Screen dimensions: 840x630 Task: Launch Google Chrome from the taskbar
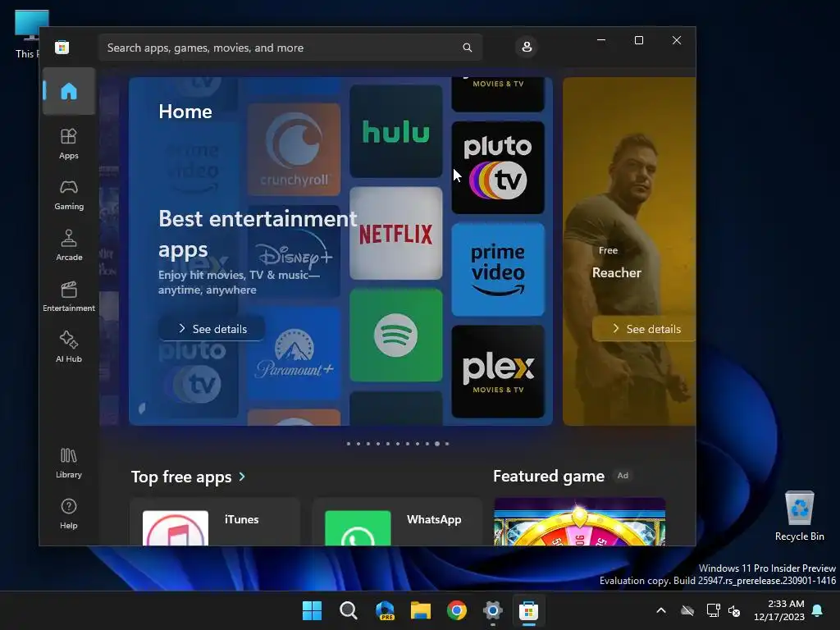[x=456, y=610]
